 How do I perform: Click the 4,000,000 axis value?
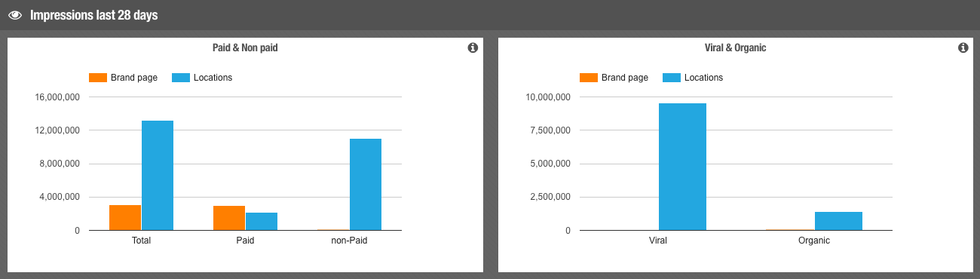pos(60,197)
